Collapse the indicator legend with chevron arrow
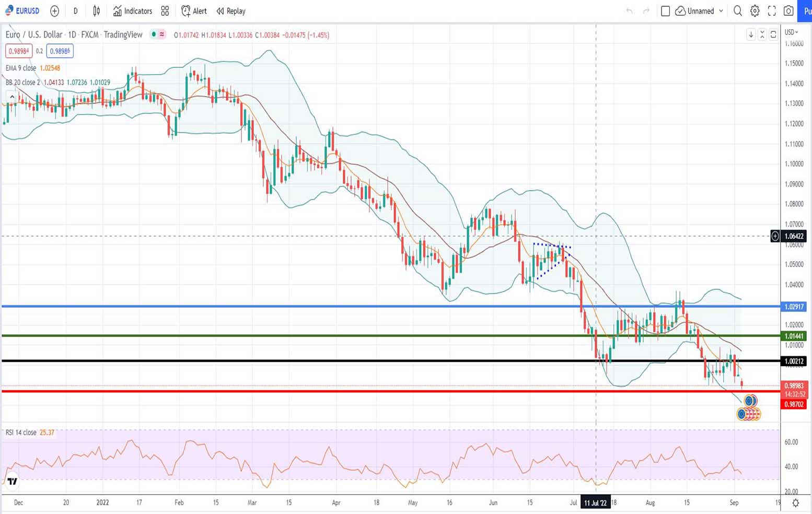 tap(11, 97)
